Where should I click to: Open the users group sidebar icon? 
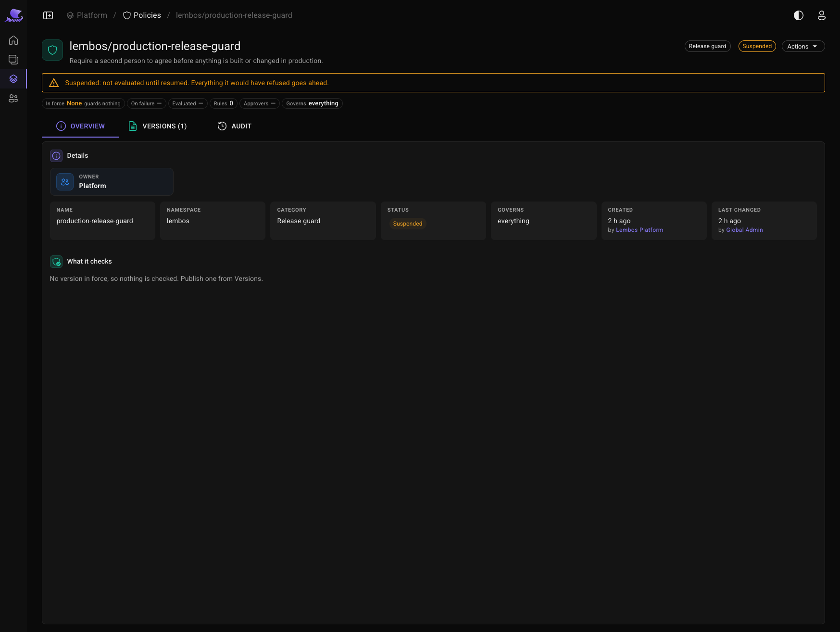[x=13, y=99]
